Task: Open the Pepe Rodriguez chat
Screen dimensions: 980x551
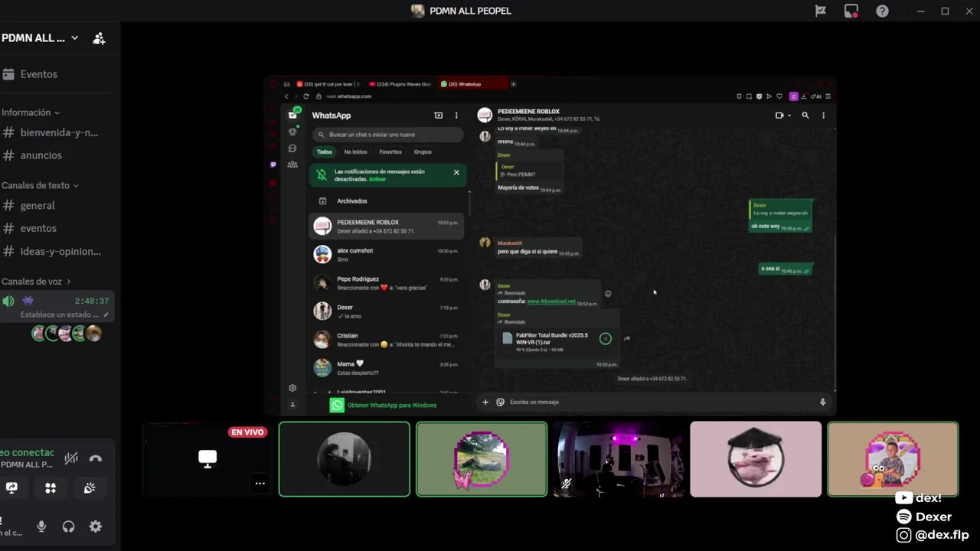Action: coord(387,282)
